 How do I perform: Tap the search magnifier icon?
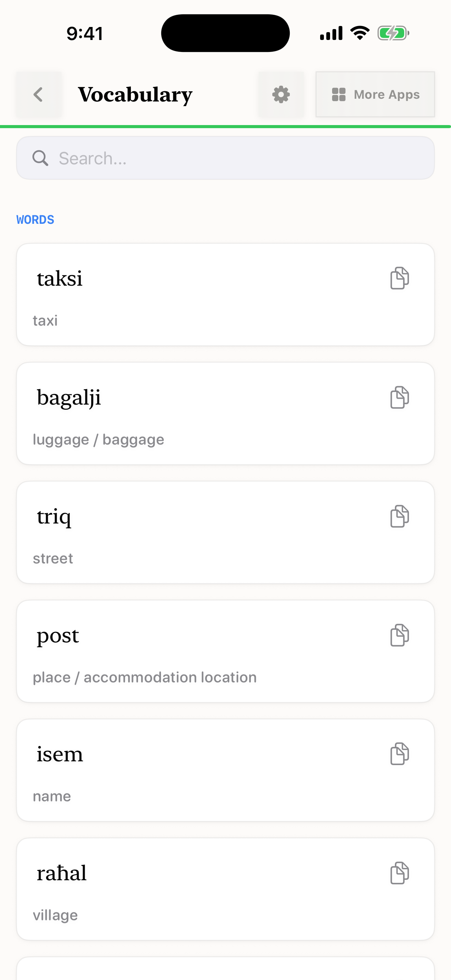(40, 158)
